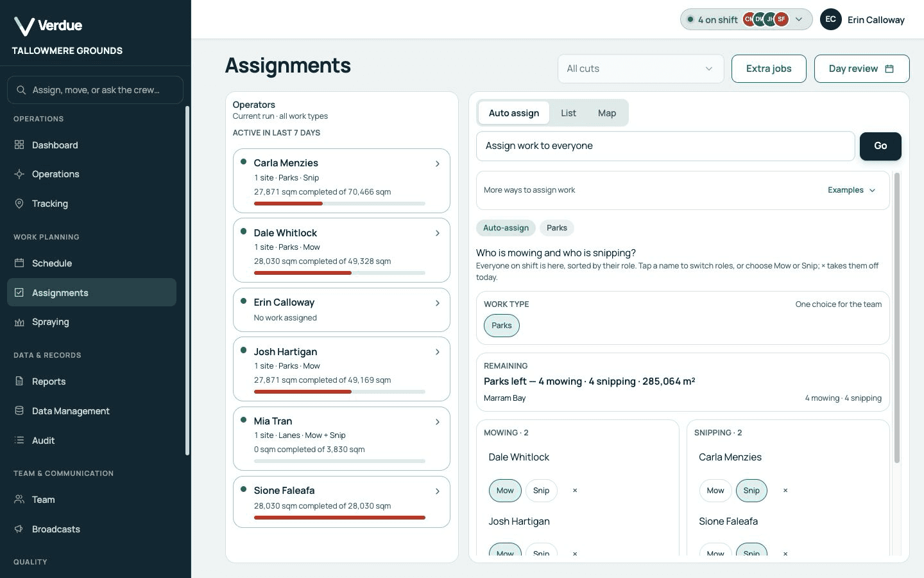Viewport: 924px width, 578px height.
Task: Expand Erin Calloway operator card chevron
Action: pyautogui.click(x=438, y=303)
